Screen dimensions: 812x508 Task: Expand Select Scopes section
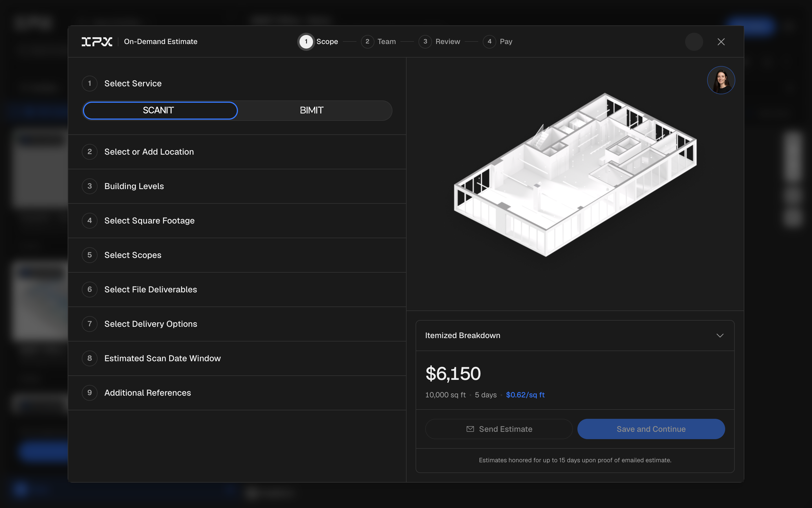coord(237,255)
